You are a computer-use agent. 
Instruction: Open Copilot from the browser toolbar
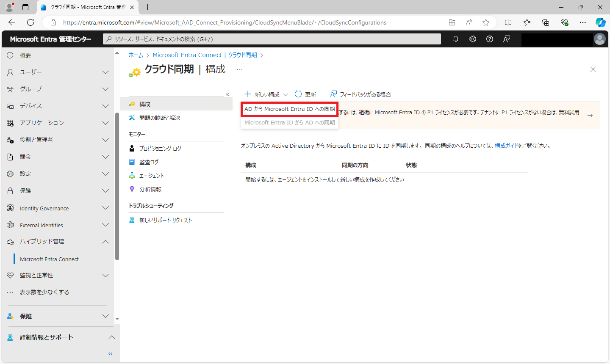(601, 22)
